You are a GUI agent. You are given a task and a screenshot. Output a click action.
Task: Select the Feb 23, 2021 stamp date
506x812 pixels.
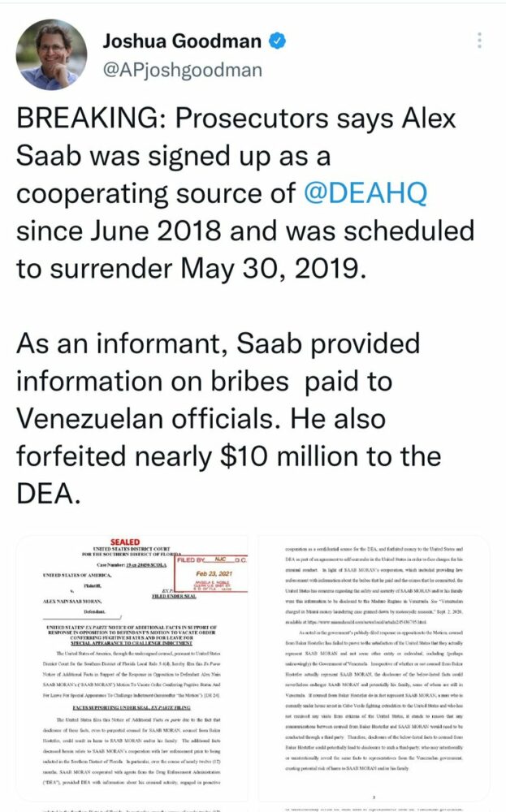[x=214, y=573]
